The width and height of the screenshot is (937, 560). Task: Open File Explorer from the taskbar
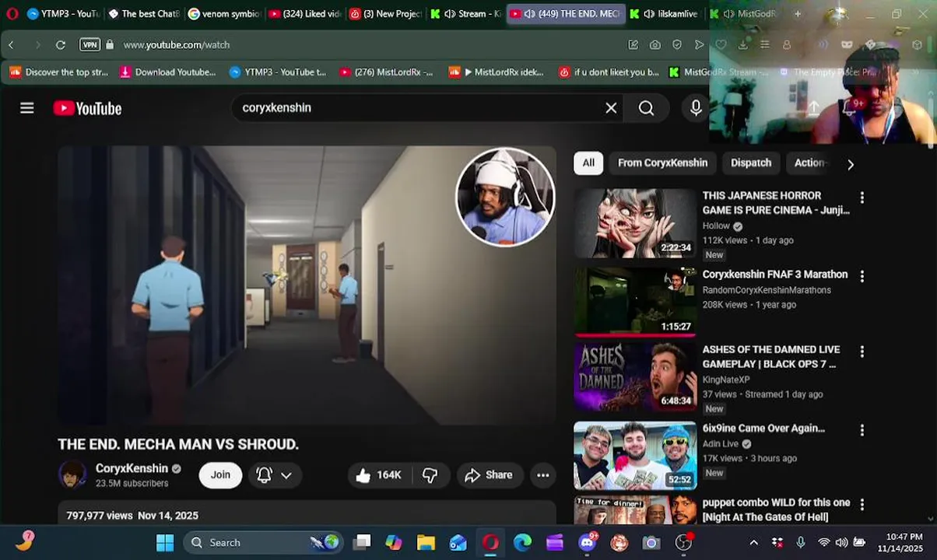426,543
